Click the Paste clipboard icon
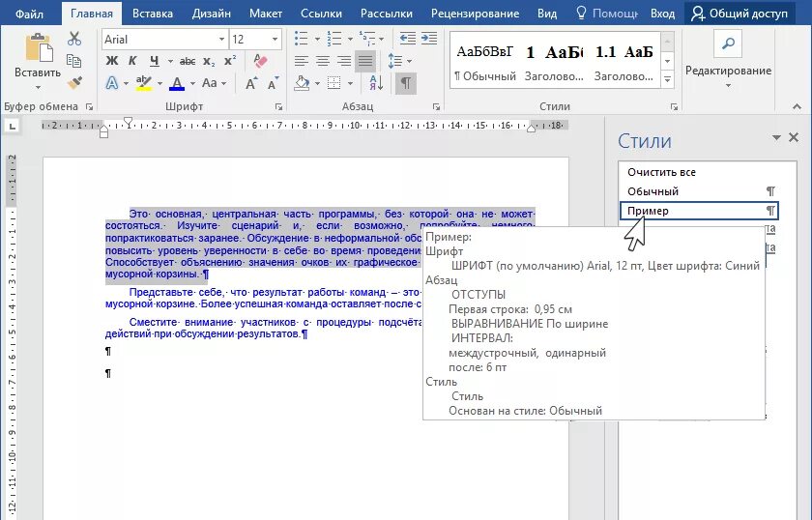The image size is (812, 520). [39, 47]
